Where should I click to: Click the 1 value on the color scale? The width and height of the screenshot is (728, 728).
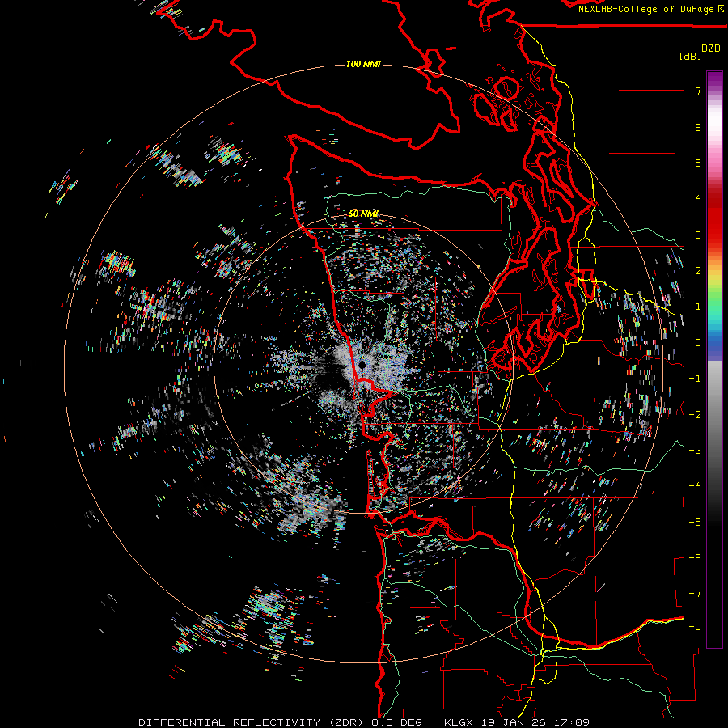(698, 307)
